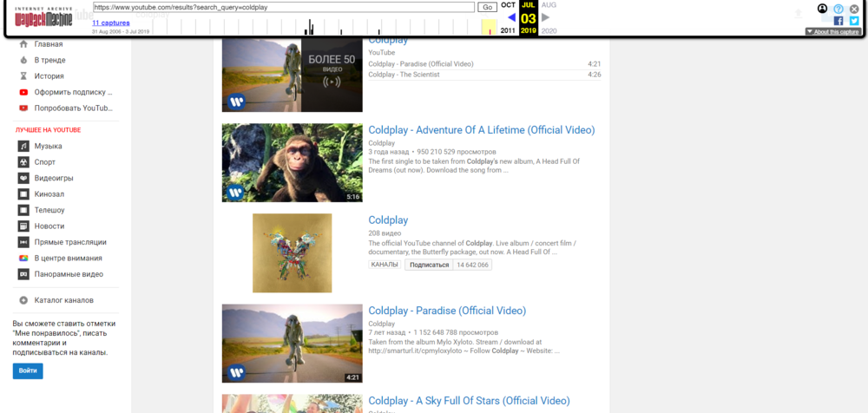Open the Главная home sidebar item

coord(49,44)
